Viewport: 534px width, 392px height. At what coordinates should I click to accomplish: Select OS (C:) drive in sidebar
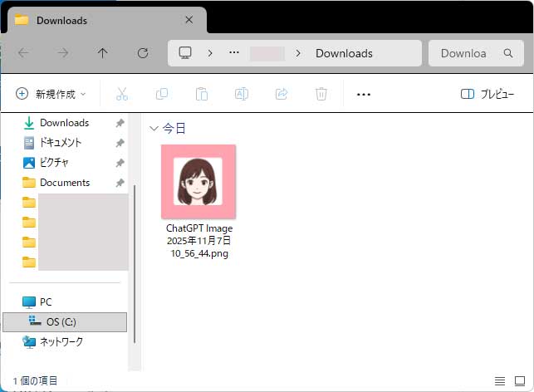65,322
